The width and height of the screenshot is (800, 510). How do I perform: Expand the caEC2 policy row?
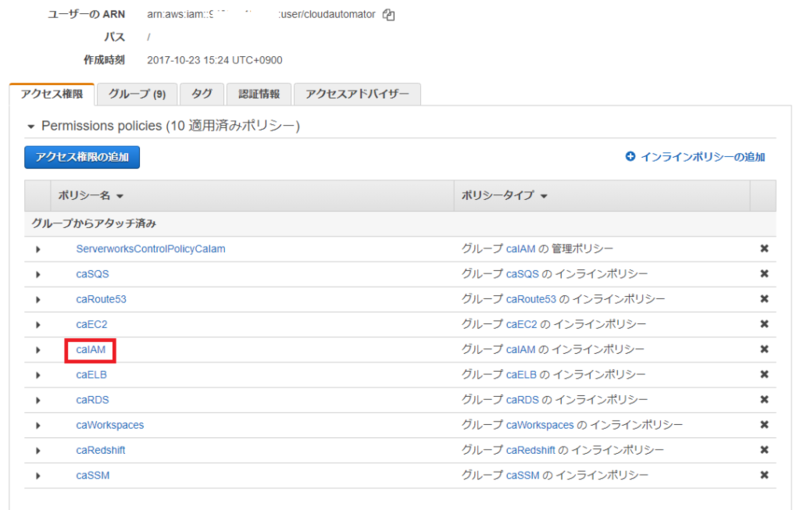pyautogui.click(x=38, y=325)
